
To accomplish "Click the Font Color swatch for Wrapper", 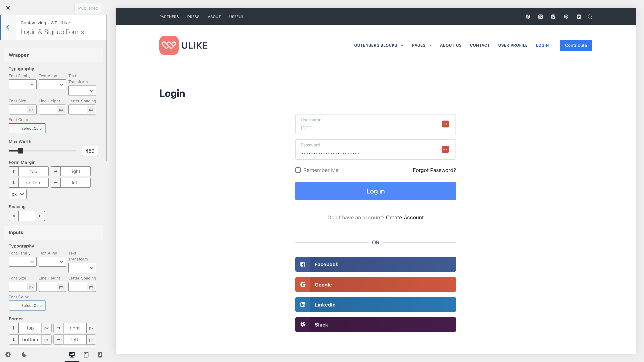I will coord(14,128).
